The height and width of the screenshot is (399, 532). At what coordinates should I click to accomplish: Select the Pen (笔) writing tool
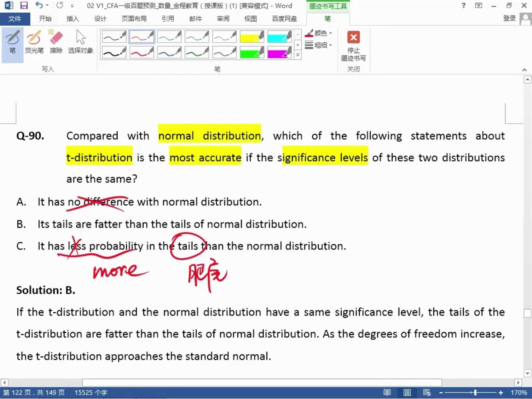[12, 42]
